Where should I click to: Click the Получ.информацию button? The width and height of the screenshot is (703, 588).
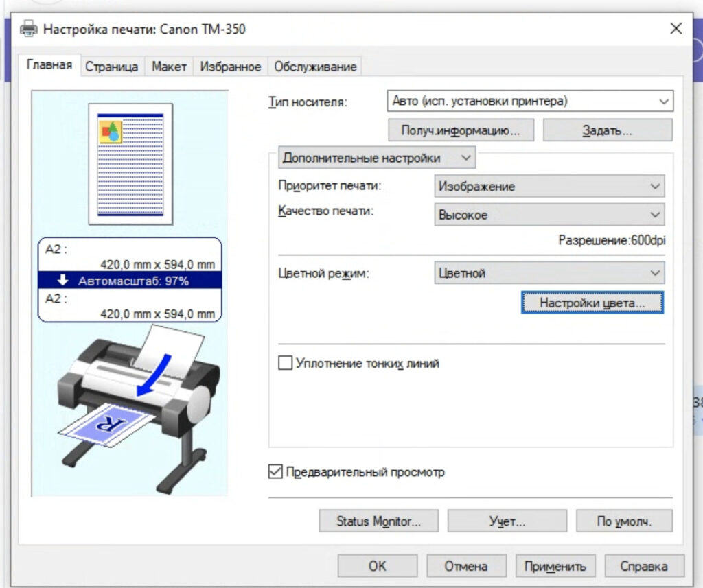[x=461, y=130]
